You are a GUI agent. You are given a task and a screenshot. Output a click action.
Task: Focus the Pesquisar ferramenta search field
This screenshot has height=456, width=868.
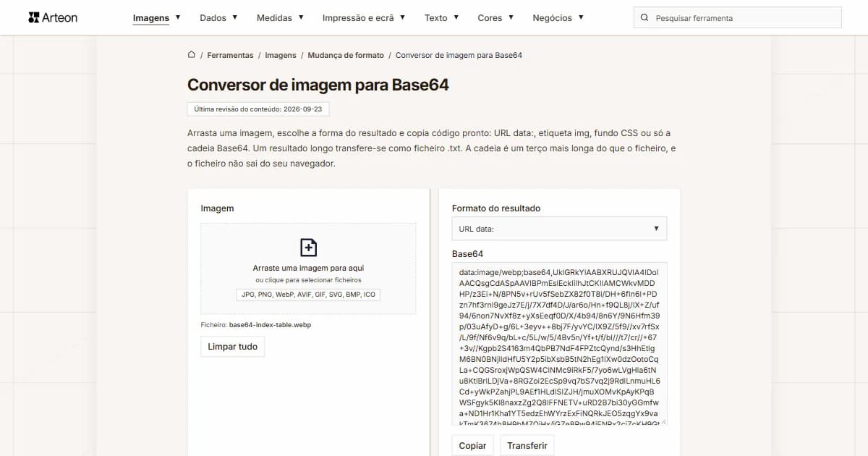click(738, 18)
